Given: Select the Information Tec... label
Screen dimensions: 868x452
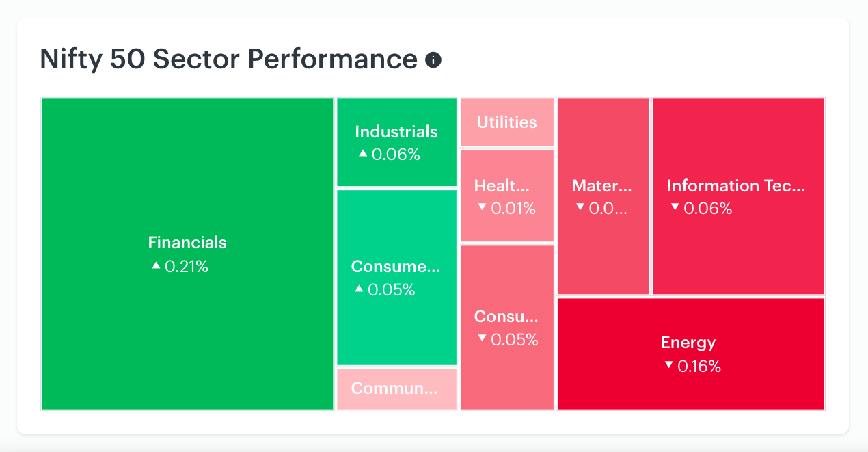Looking at the screenshot, I should tap(736, 186).
